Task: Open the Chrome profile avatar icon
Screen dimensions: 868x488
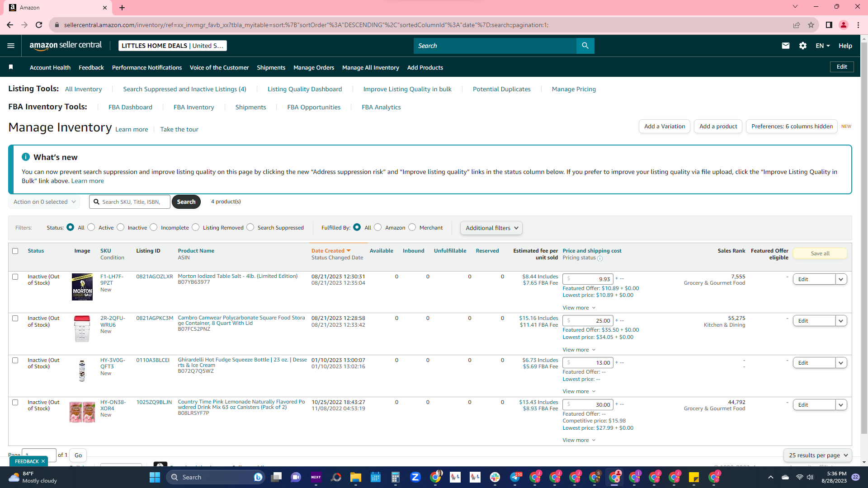Action: (844, 25)
